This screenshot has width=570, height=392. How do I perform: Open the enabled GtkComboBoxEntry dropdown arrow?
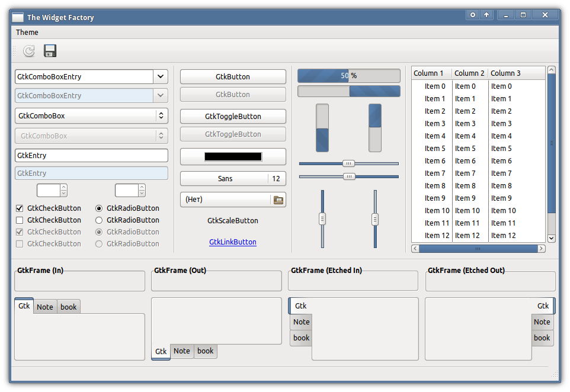click(x=161, y=76)
